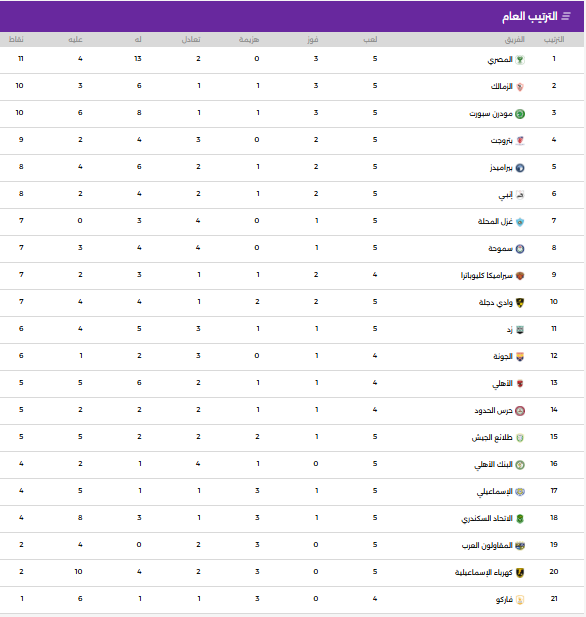Viewport: 586px width, 617px height.
Task: Click the بتروجت team name
Action: pos(501,140)
